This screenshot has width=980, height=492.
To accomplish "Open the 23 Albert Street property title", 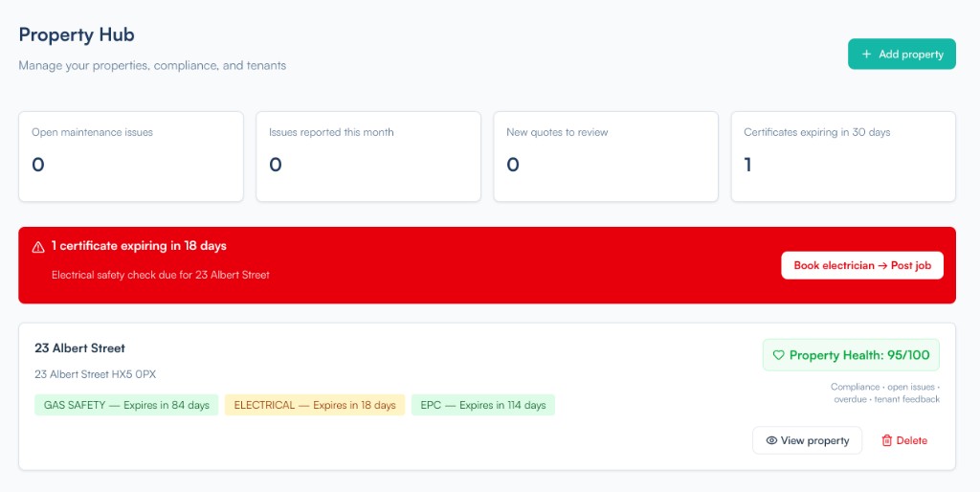I will (79, 348).
